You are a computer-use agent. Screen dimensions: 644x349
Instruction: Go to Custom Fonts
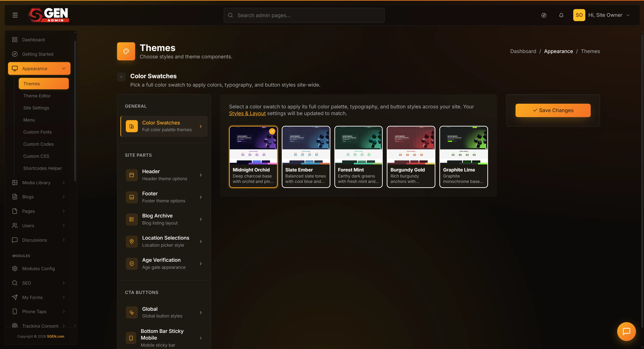38,132
